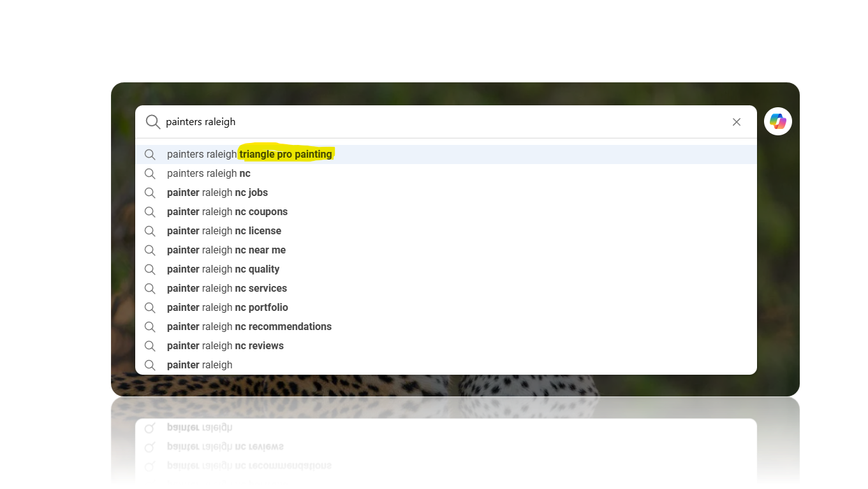Viewport: 868px width, 489px height.
Task: Click the search icon beside 'nc jobs' suggestion
Action: coord(150,193)
